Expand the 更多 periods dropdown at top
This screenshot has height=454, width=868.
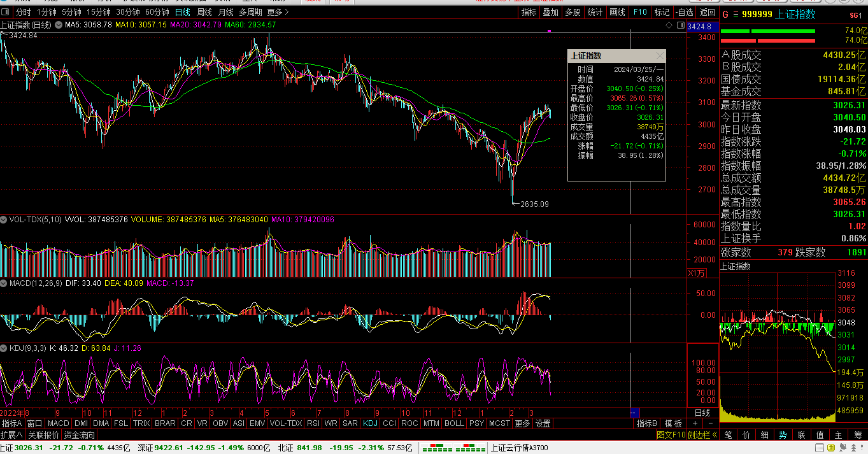pos(278,12)
